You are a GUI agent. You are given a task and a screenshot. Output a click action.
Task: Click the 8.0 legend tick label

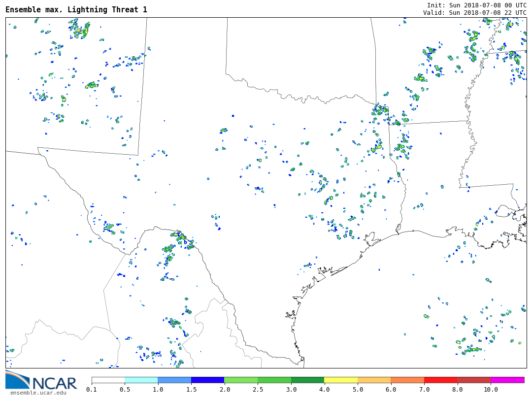pos(457,389)
